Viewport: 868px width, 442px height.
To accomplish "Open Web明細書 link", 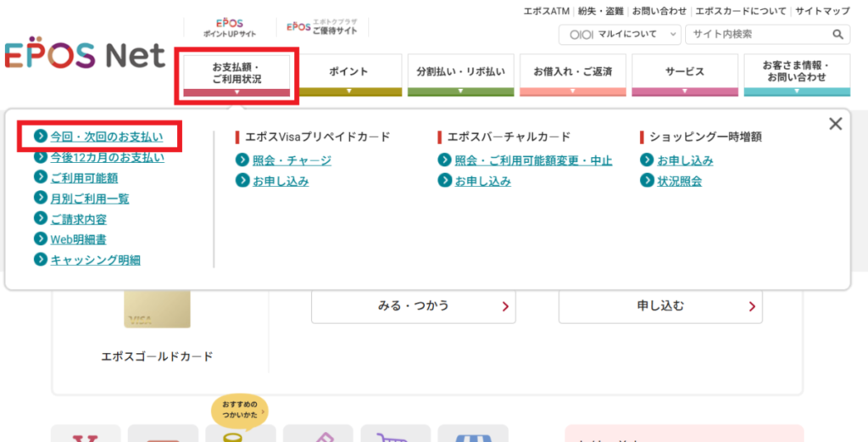I will tap(79, 239).
